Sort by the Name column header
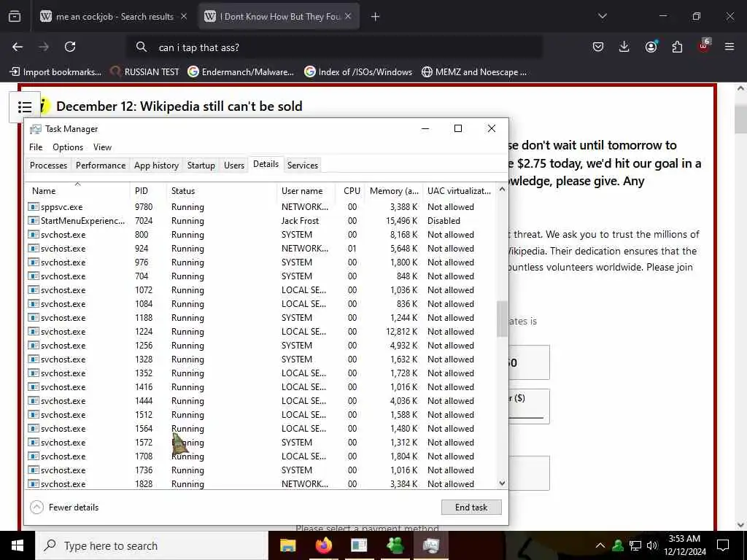 point(77,190)
